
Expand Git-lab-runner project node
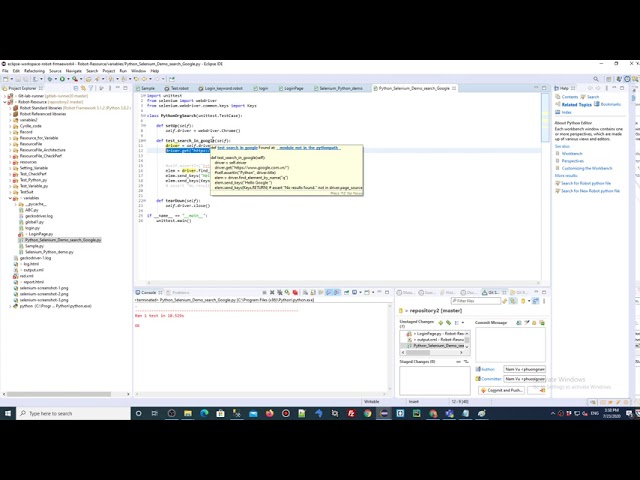point(4,96)
